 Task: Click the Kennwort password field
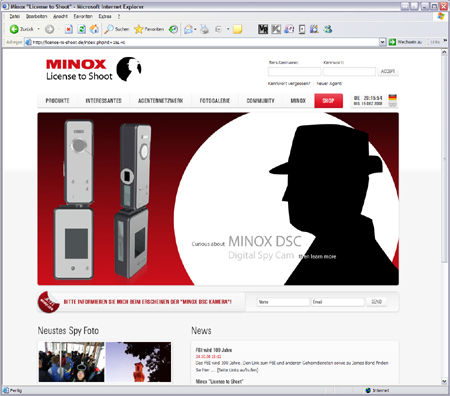(x=349, y=71)
